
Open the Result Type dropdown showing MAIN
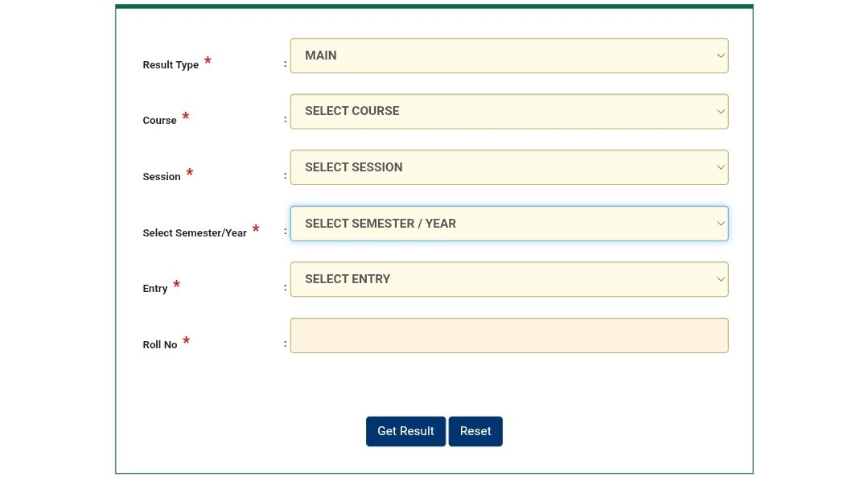pos(508,56)
